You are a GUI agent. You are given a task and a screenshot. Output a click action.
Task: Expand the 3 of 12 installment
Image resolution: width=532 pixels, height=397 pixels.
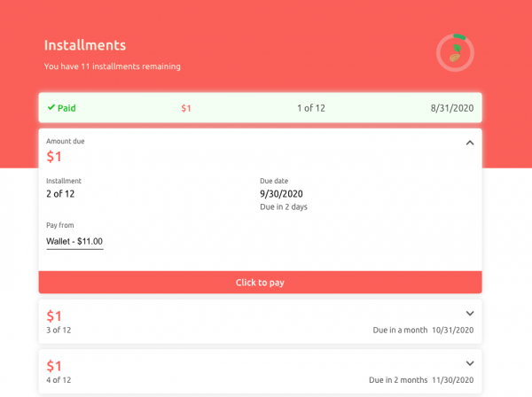[470, 313]
